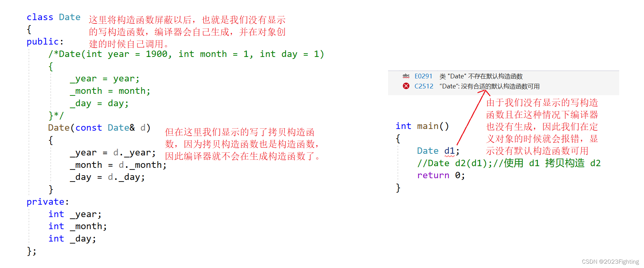Screen dimensions: 644x268
Task: Click 'int _day;' member declaration
Action: (x=72, y=239)
